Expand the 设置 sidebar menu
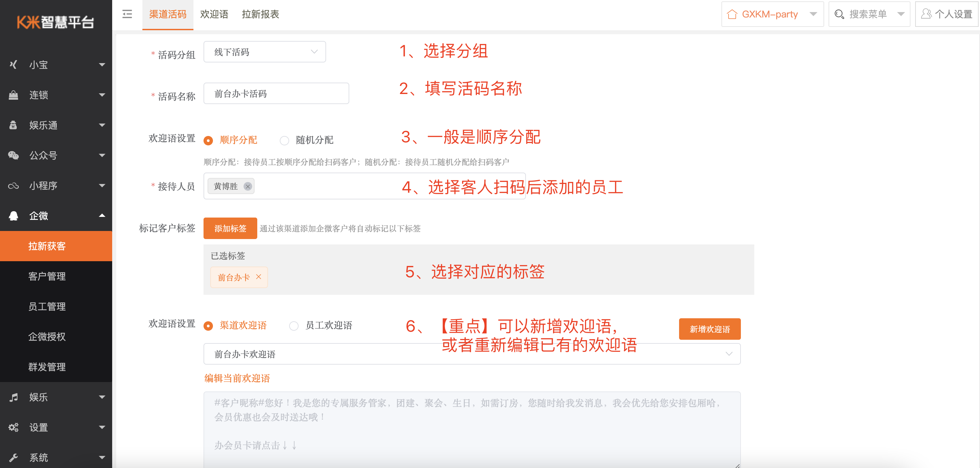The width and height of the screenshot is (980, 468). tap(102, 427)
